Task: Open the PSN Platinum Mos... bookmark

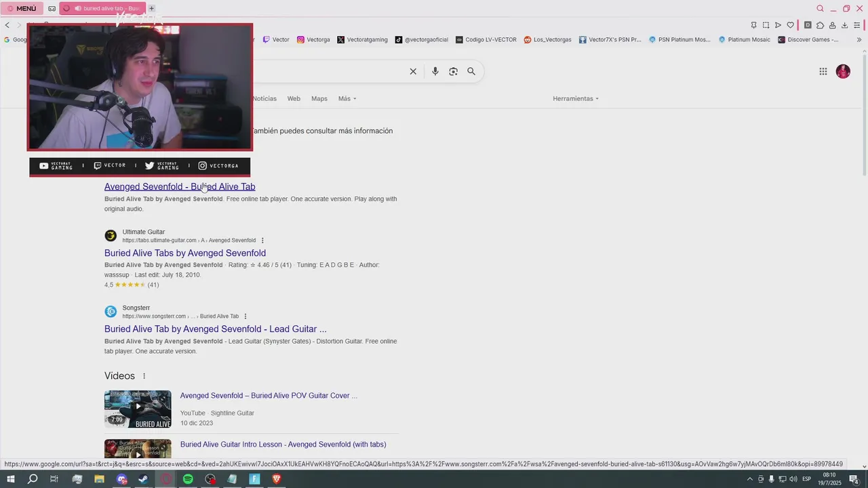Action: [679, 39]
